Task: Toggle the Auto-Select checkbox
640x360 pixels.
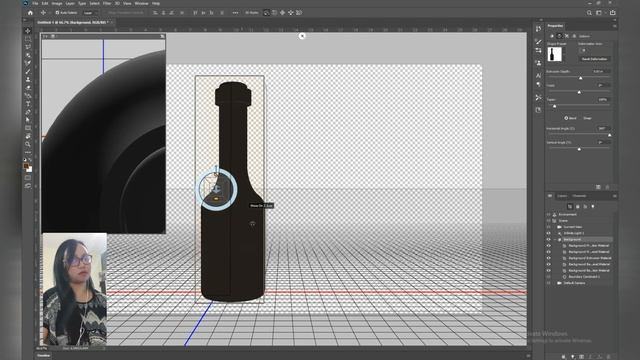Action: tap(57, 13)
